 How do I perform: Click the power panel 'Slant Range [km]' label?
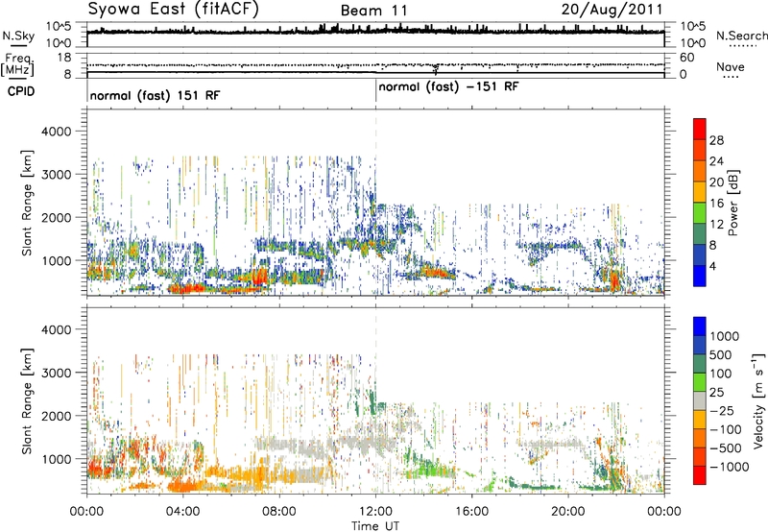tap(27, 203)
